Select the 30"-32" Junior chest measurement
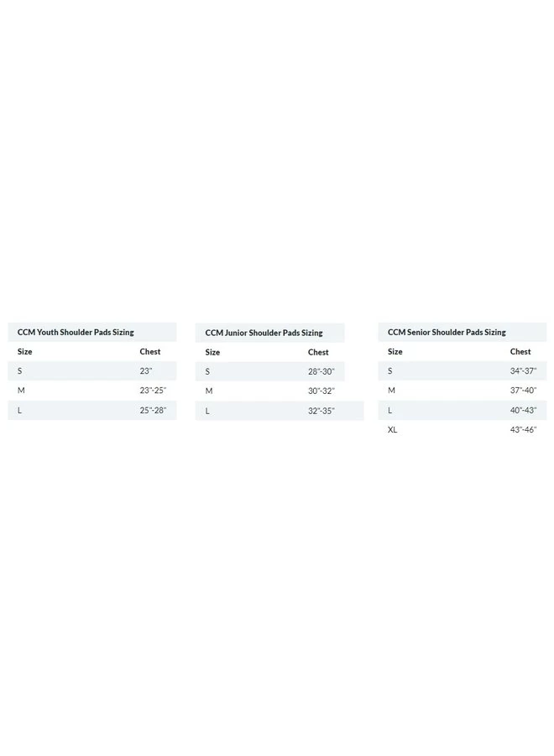Viewport: 554px width, 756px height. pyautogui.click(x=321, y=391)
